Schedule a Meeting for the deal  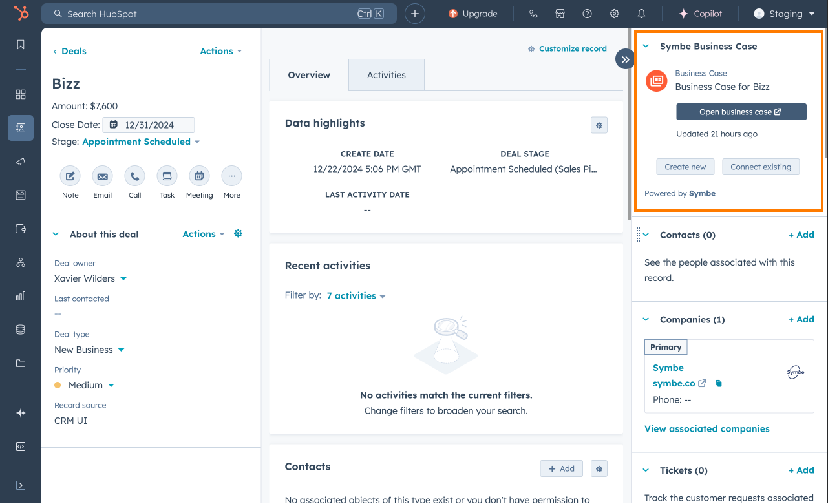coord(200,176)
